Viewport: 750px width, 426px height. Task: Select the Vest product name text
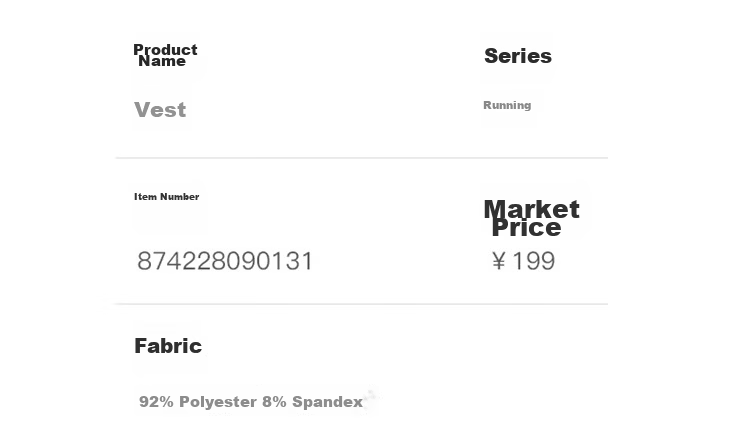[x=160, y=110]
